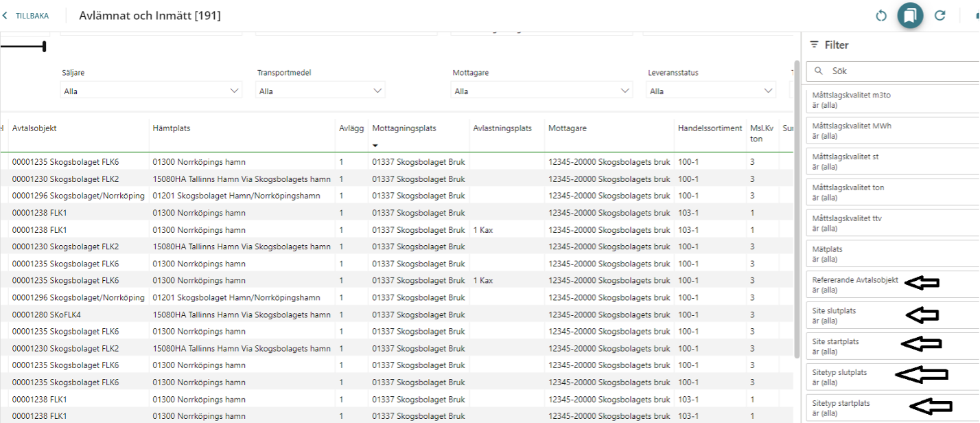Click '100-1' in the SKoFLK4 row
This screenshot has height=423, width=980.
[x=688, y=315]
